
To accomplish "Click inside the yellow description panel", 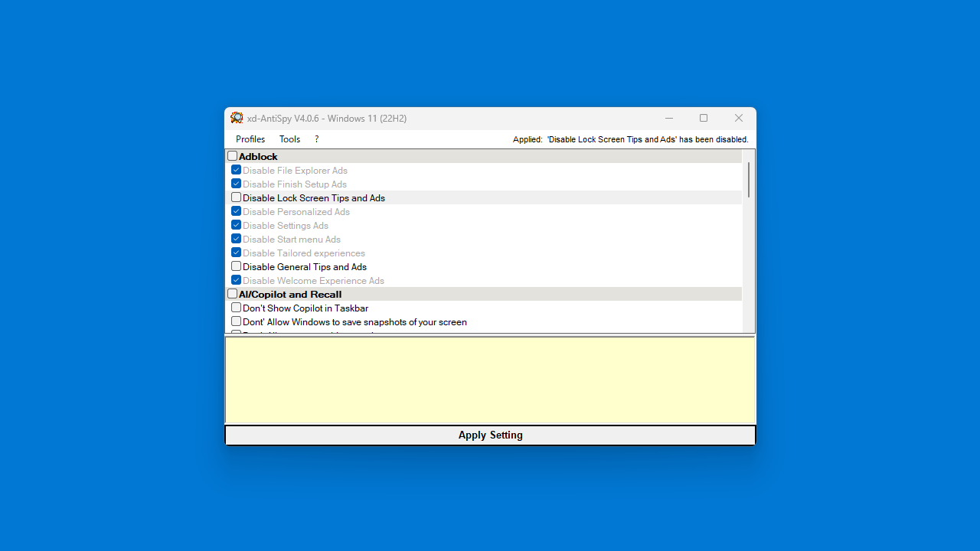I will coord(490,380).
